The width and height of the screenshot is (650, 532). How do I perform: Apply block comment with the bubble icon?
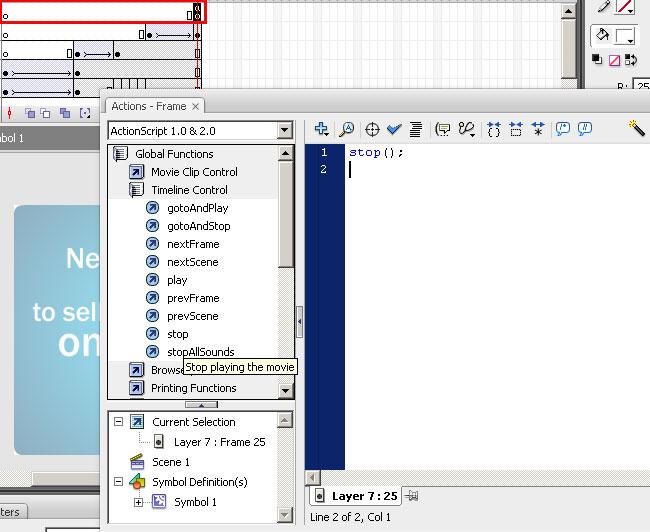[x=563, y=129]
